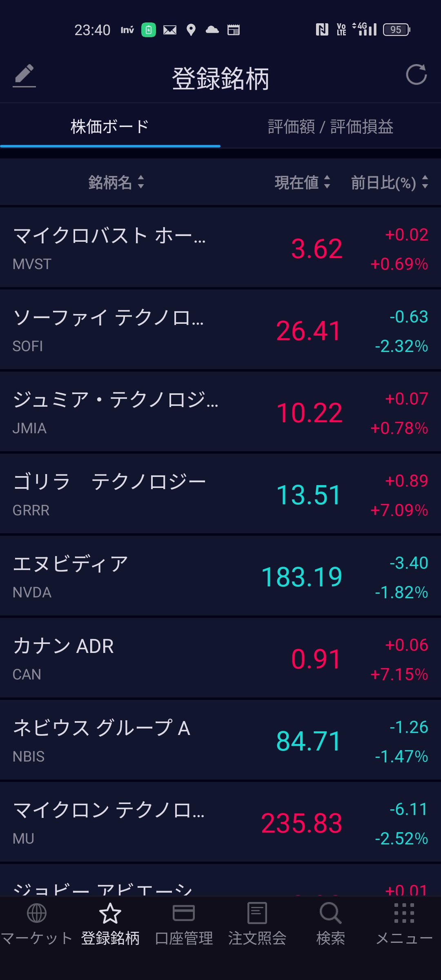
Task: Open the SOFI stock row
Action: click(x=220, y=330)
